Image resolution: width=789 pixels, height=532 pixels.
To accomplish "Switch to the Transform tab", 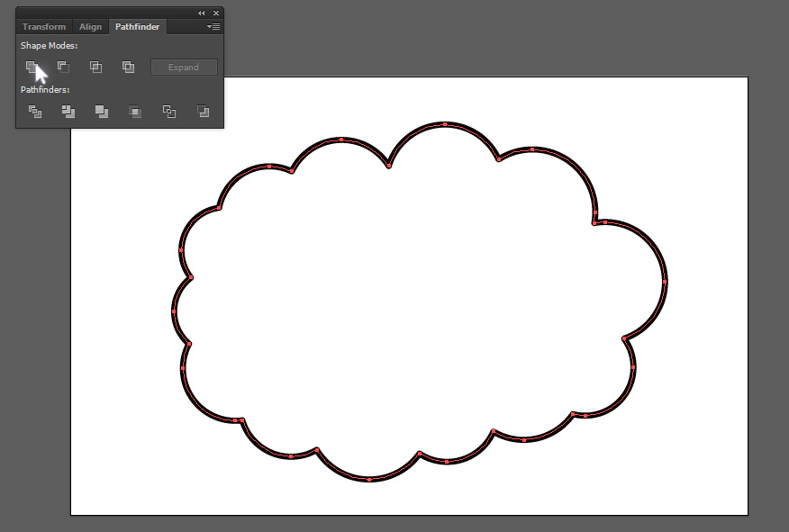I will (x=44, y=27).
